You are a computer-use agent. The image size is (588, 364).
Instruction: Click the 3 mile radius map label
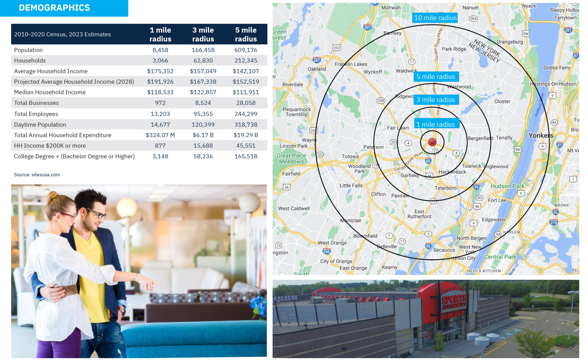[x=435, y=100]
